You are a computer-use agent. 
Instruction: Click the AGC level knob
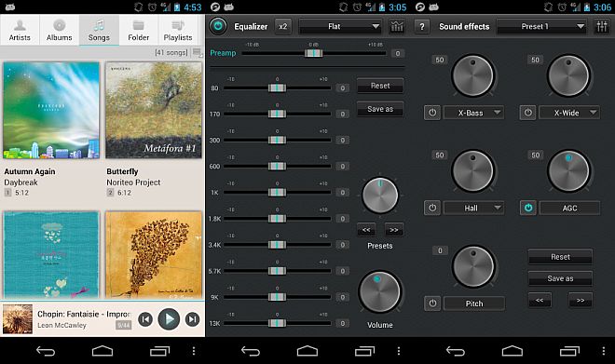pyautogui.click(x=568, y=171)
